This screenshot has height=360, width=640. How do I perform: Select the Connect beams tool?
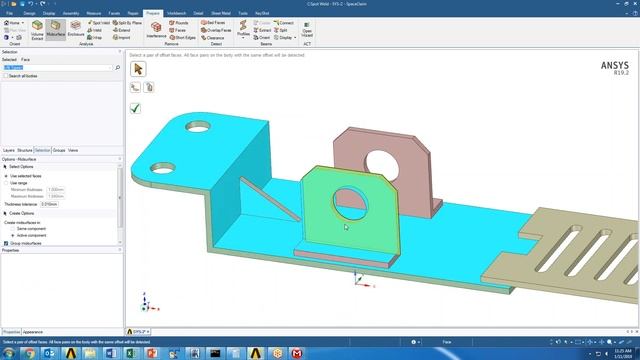pyautogui.click(x=284, y=23)
